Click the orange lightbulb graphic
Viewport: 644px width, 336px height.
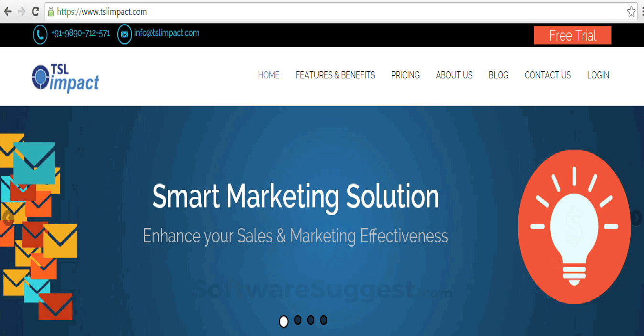pyautogui.click(x=574, y=228)
